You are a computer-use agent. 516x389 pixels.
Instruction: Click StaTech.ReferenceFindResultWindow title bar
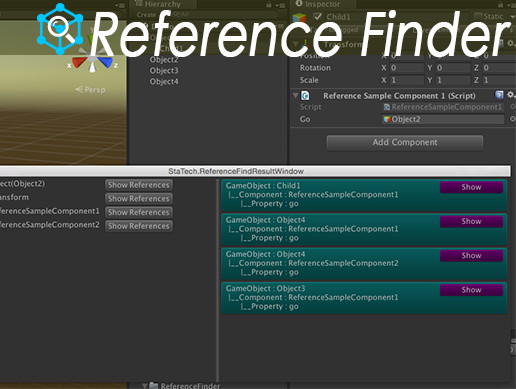coord(255,171)
